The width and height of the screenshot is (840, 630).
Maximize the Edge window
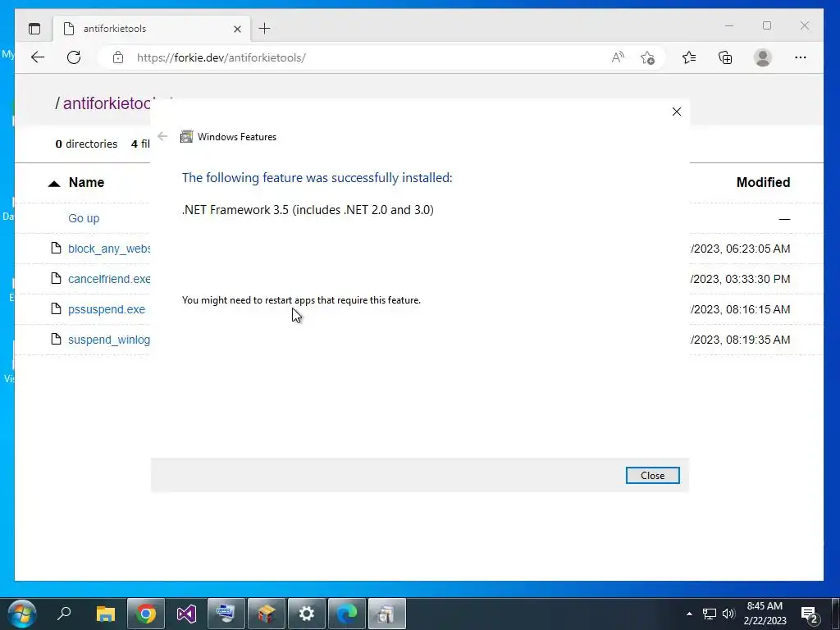(767, 25)
